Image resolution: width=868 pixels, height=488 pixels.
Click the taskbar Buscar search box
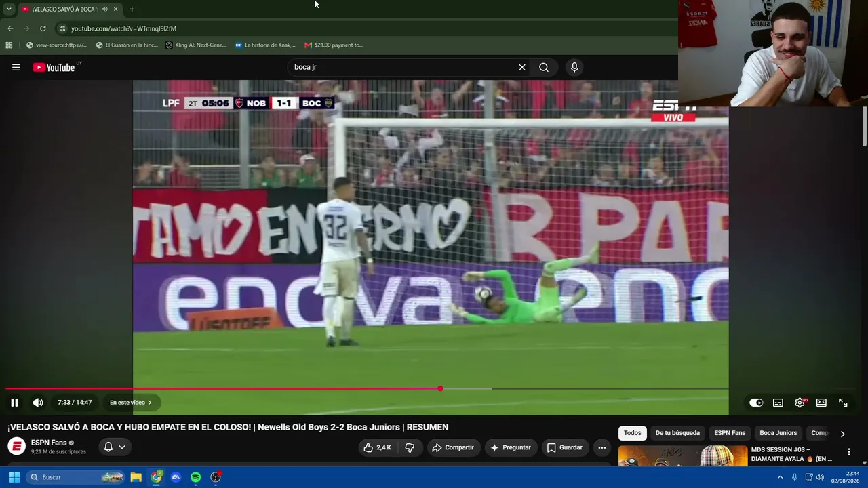tap(76, 477)
